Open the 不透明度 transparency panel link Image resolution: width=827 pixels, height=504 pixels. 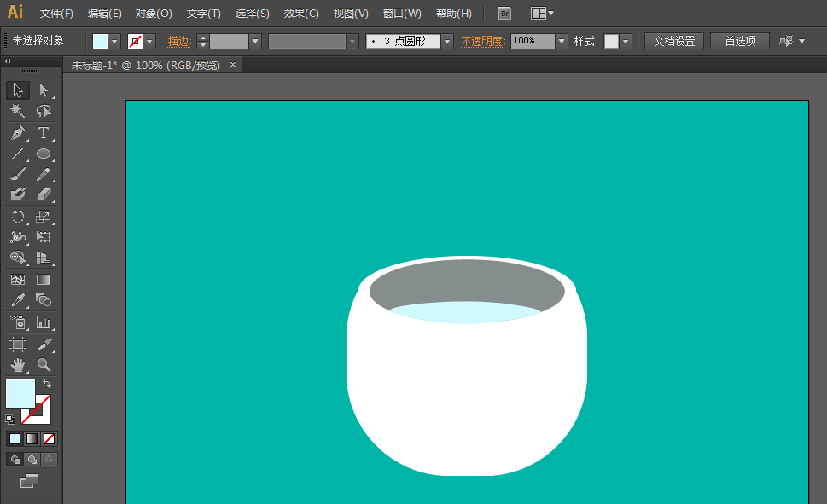482,41
